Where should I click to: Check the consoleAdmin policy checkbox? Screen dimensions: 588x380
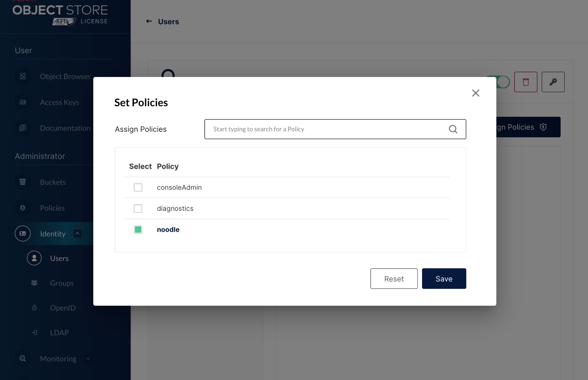138,188
